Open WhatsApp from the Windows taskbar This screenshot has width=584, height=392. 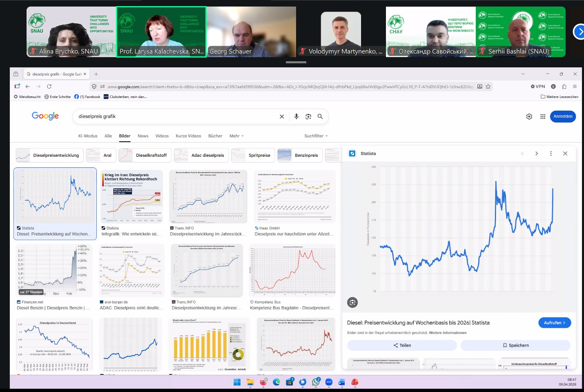316,382
